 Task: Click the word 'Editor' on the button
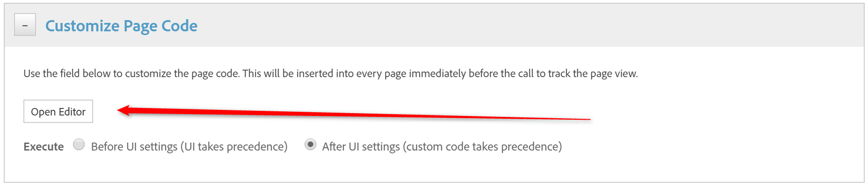click(72, 112)
